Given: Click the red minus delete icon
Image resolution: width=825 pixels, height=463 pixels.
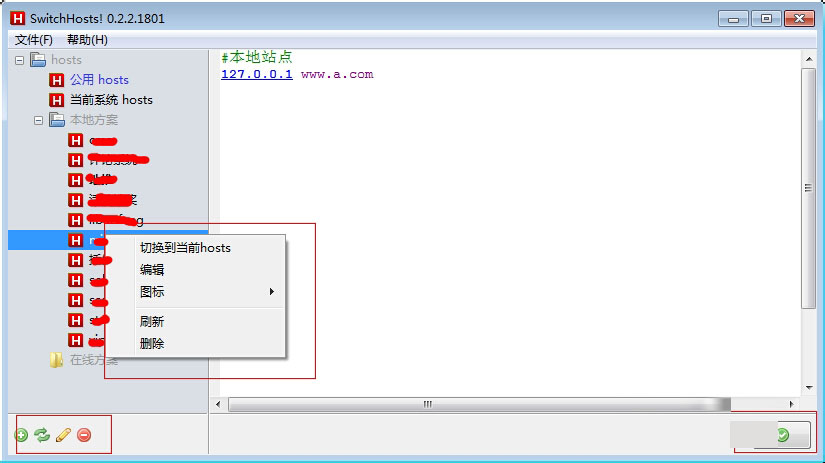Looking at the screenshot, I should click(x=84, y=435).
